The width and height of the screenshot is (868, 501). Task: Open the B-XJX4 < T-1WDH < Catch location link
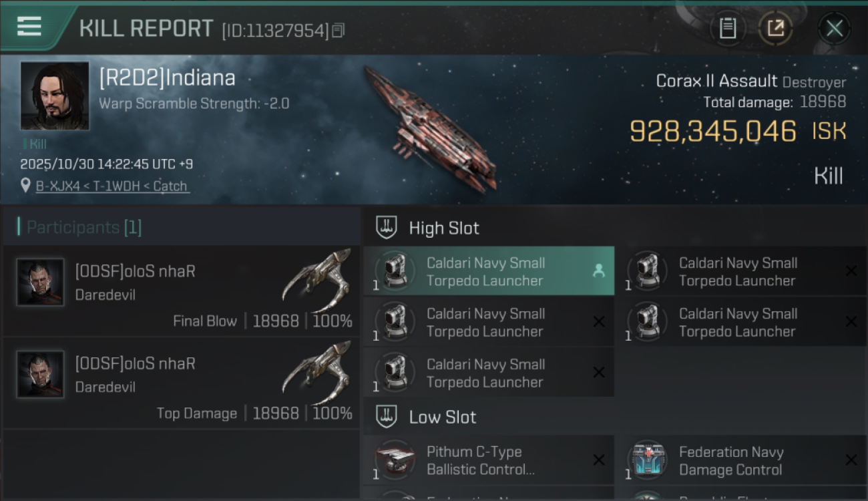(x=112, y=186)
